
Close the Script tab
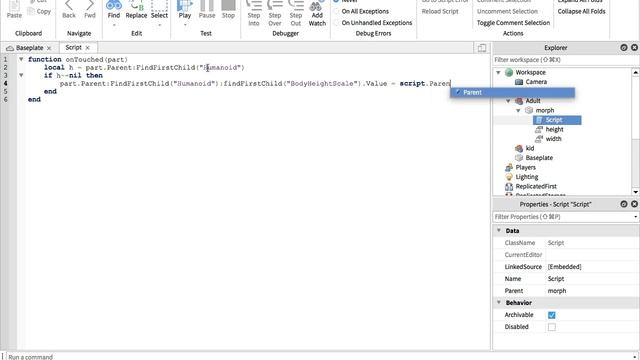(87, 48)
